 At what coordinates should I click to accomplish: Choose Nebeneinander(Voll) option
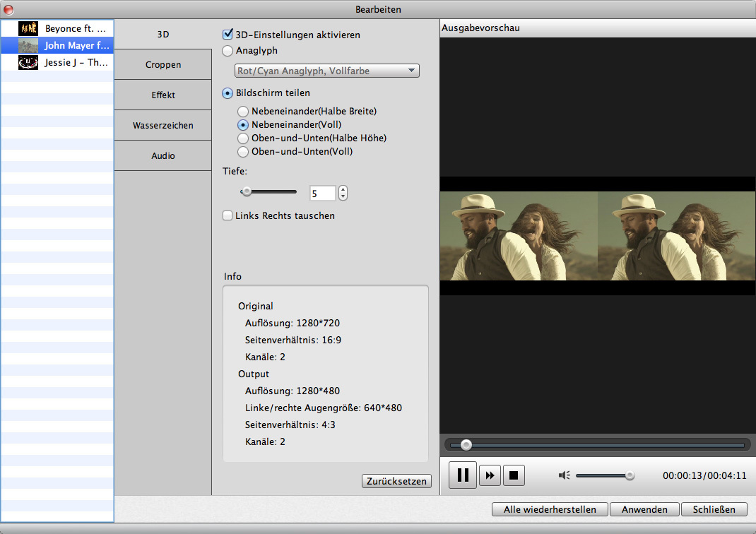tap(243, 125)
